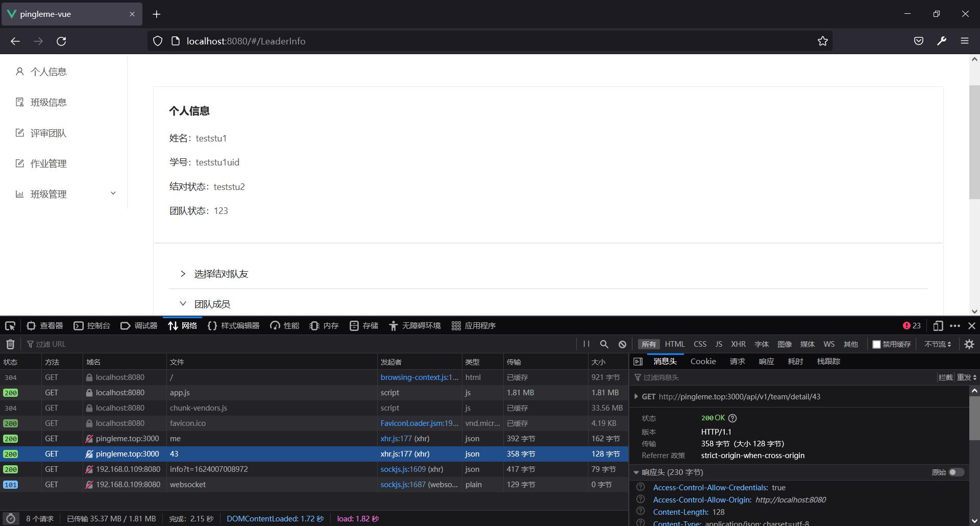The image size is (980, 526).
Task: Close the pingleme-vue tab
Action: (x=132, y=14)
